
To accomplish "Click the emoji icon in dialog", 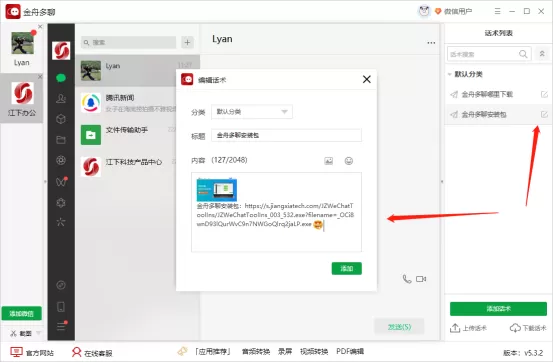I will pos(349,161).
